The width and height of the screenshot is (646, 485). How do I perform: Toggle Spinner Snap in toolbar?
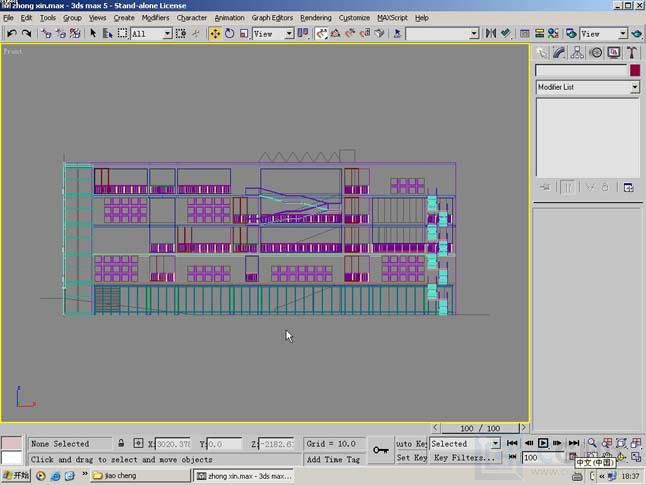coord(365,33)
